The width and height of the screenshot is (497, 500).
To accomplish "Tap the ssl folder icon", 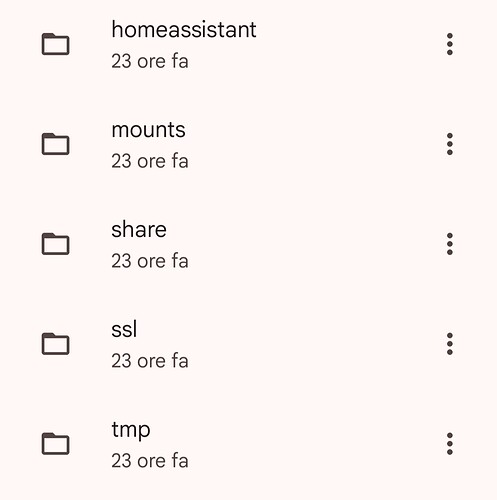I will (55, 344).
